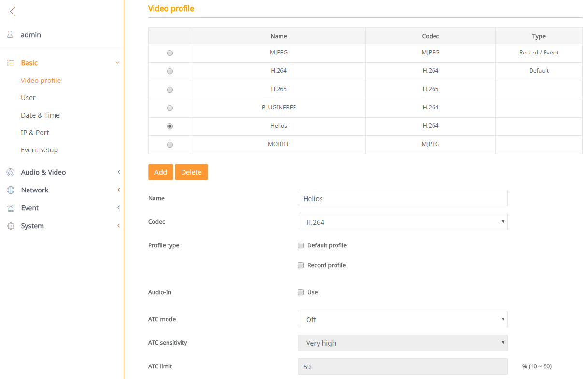Click the Audio & Video reel icon
This screenshot has width=588, height=379.
(x=11, y=172)
